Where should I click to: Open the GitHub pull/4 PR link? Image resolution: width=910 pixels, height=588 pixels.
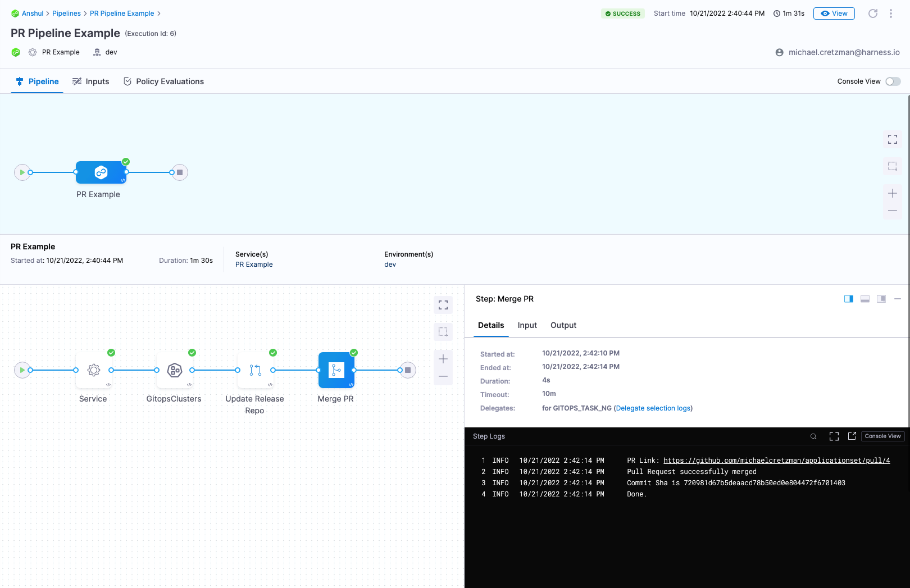coord(777,461)
